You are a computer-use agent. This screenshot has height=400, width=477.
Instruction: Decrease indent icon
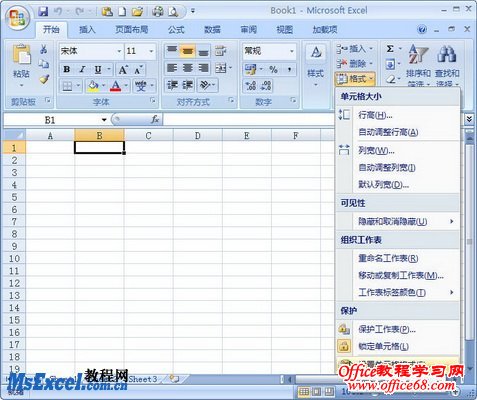pos(172,85)
